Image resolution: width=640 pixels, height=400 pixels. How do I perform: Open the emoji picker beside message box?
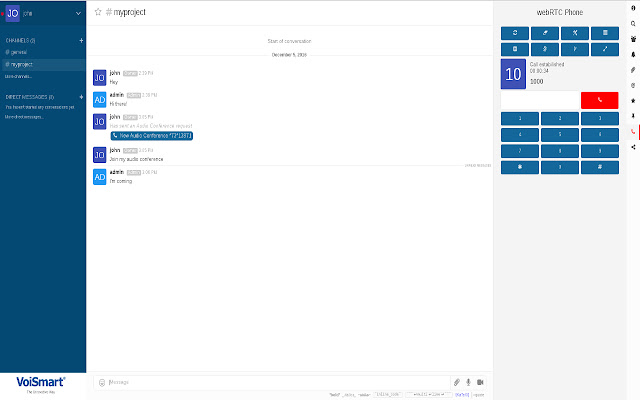tap(102, 382)
